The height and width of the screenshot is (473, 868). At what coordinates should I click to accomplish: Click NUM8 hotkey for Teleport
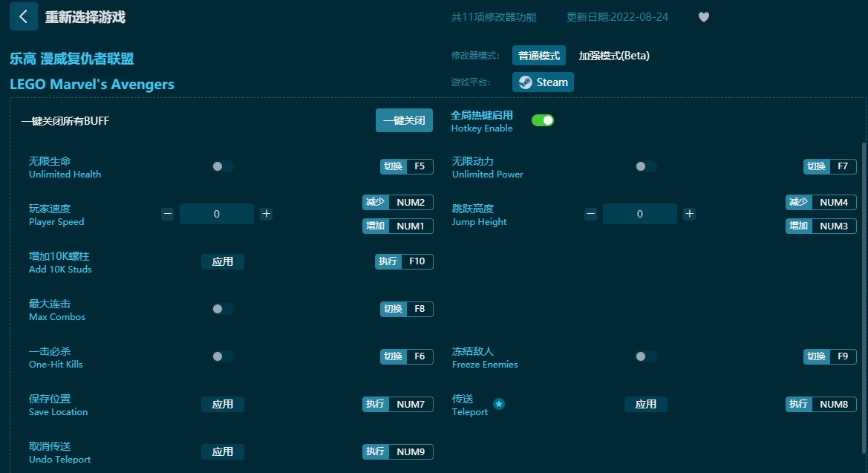click(821, 405)
